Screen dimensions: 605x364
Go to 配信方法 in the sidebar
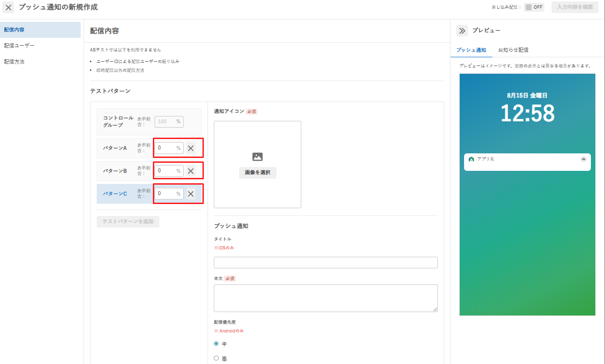14,62
